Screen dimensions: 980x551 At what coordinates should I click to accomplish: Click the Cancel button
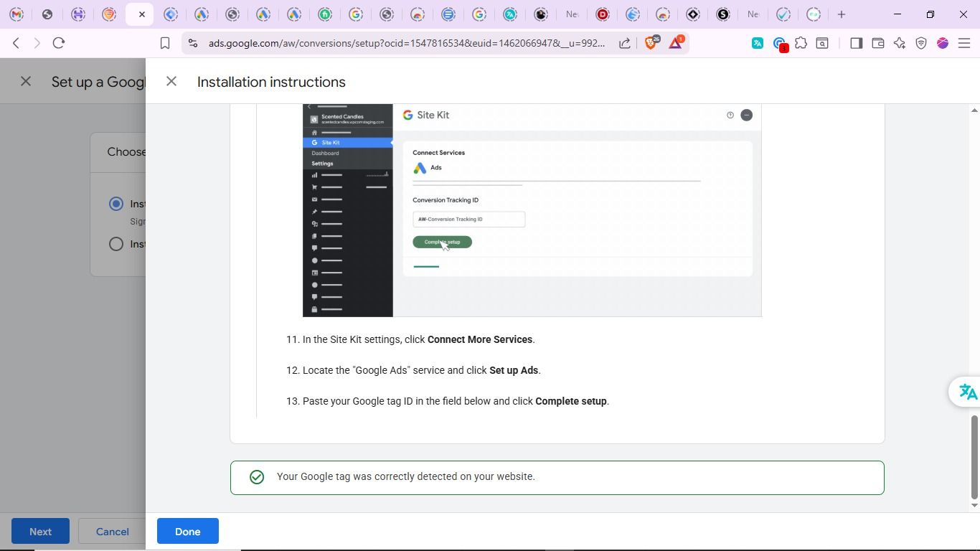[113, 532]
